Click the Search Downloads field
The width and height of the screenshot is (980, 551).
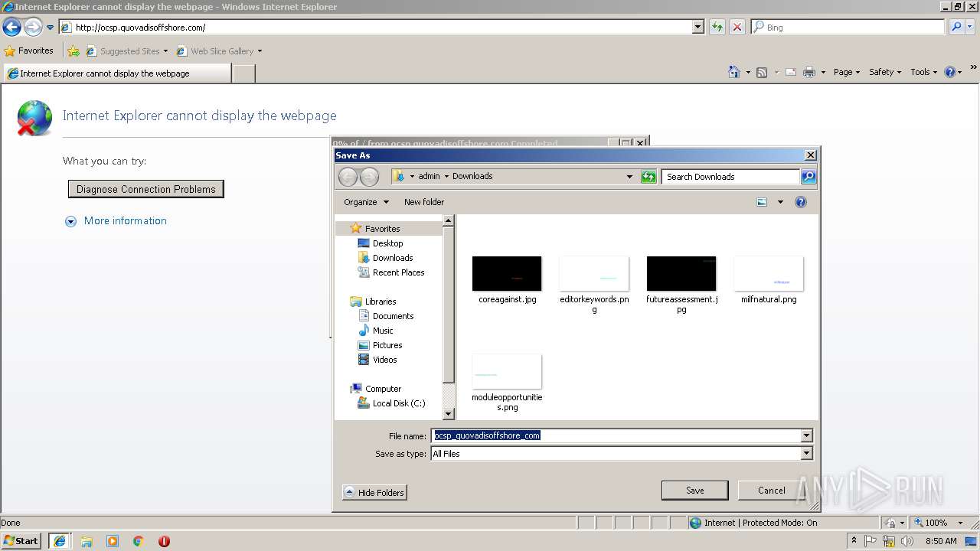point(731,177)
